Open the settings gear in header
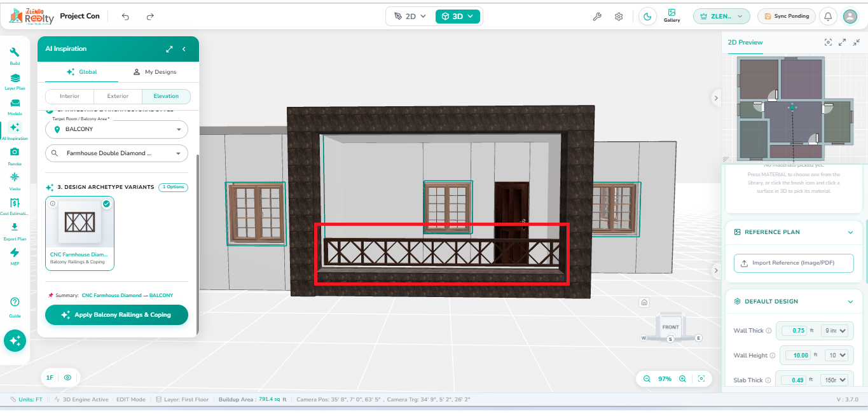This screenshot has width=868, height=416. (x=619, y=17)
